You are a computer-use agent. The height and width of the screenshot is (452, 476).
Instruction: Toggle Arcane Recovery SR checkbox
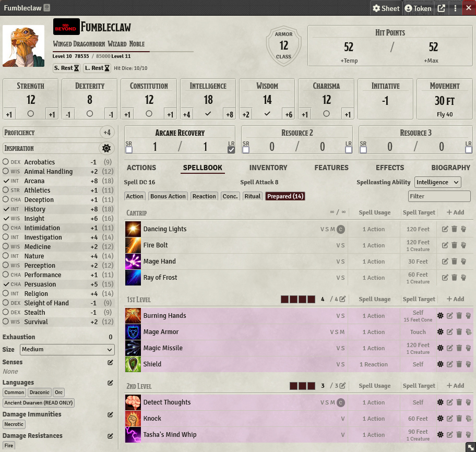click(129, 150)
